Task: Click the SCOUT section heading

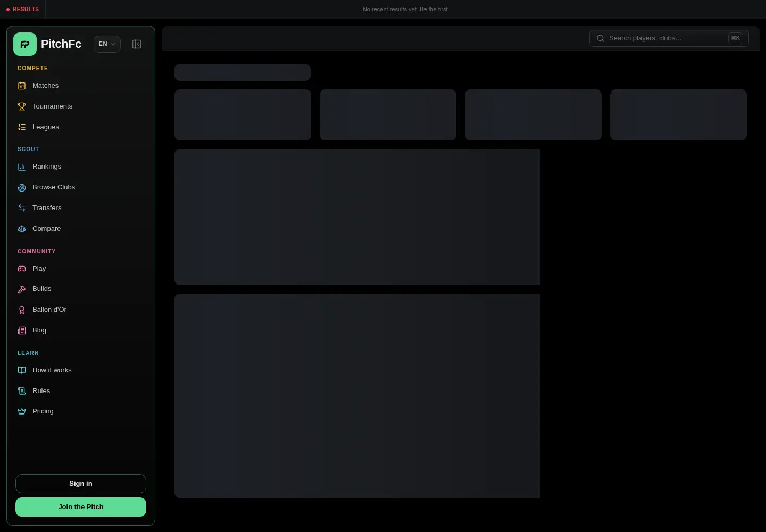Action: 28,149
